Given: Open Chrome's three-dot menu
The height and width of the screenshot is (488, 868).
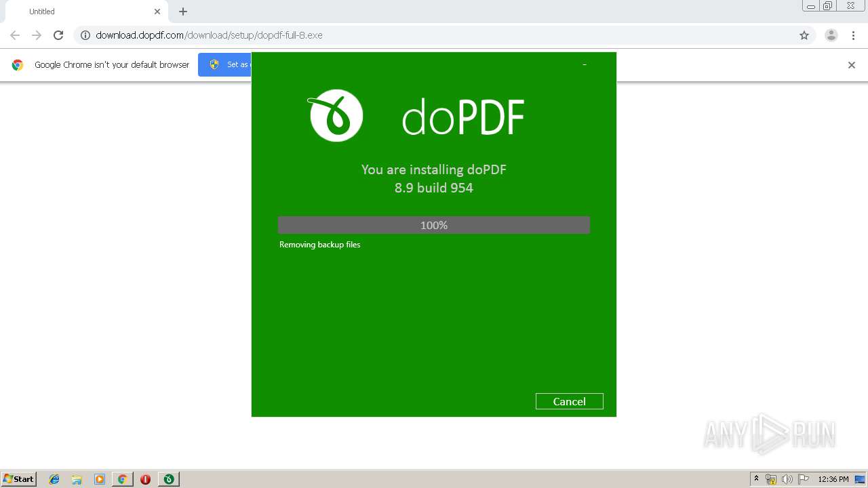Looking at the screenshot, I should (x=853, y=35).
